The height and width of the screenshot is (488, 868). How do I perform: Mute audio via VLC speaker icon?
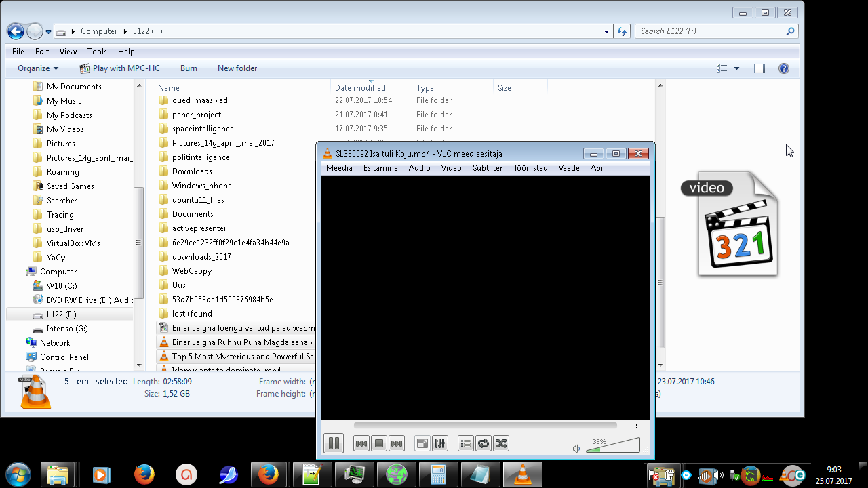[x=576, y=449]
